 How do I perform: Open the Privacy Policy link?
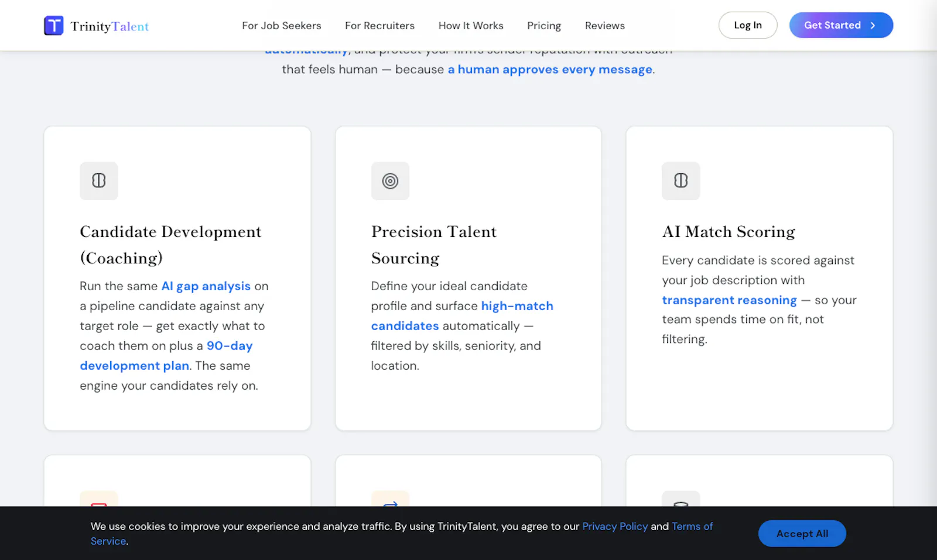615,526
